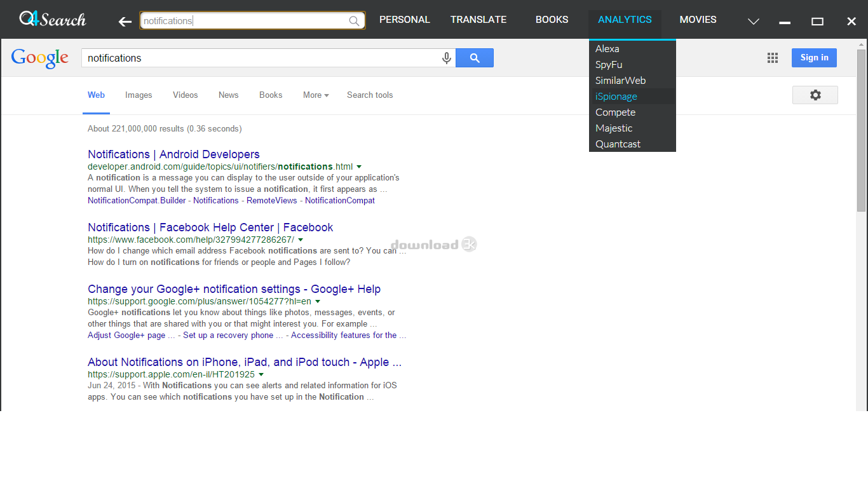This screenshot has width=868, height=488.
Task: Expand more categories with the chevron down arrow
Action: pyautogui.click(x=754, y=22)
